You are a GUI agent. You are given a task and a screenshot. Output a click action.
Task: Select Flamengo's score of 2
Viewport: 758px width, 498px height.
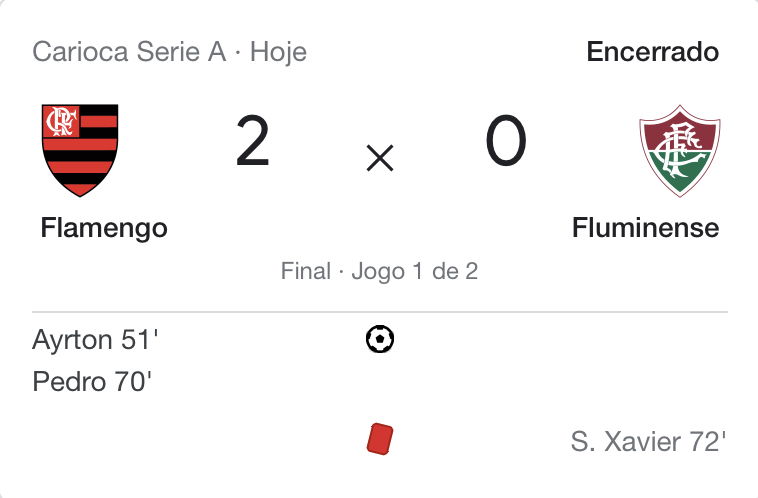coord(252,141)
